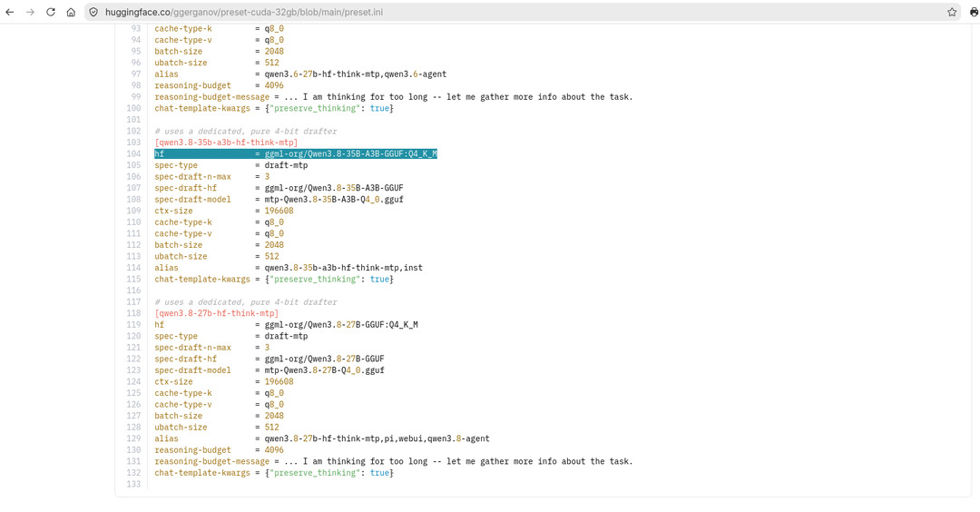The width and height of the screenshot is (980, 512).
Task: Click ubatch-size value 512 on line 113
Action: coord(272,256)
